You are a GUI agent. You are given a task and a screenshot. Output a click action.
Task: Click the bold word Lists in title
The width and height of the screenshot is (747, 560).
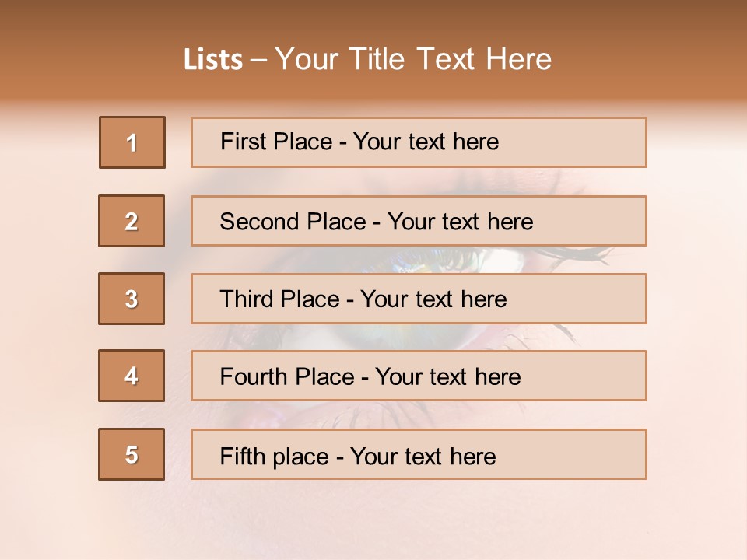213,60
